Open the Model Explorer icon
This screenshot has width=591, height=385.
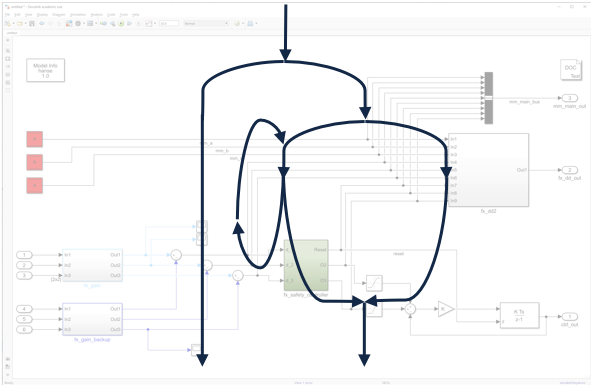pyautogui.click(x=90, y=23)
